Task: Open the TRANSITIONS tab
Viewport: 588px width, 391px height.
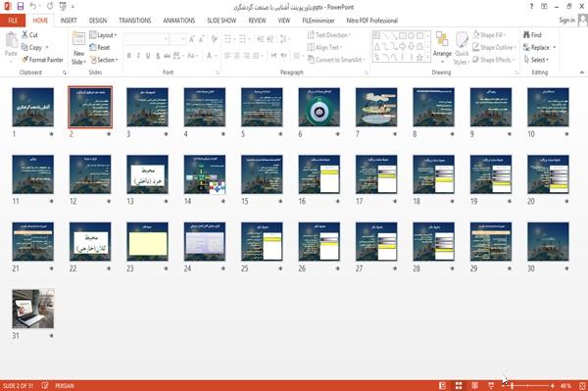Action: 135,21
